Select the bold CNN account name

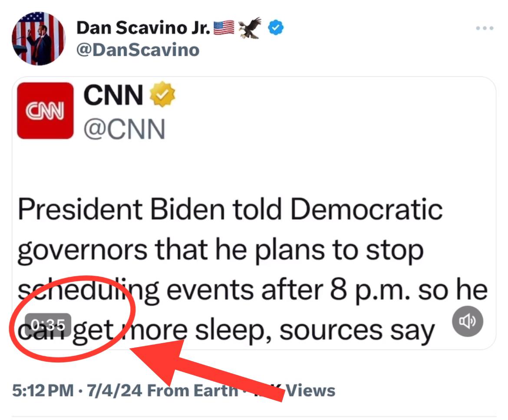(113, 95)
